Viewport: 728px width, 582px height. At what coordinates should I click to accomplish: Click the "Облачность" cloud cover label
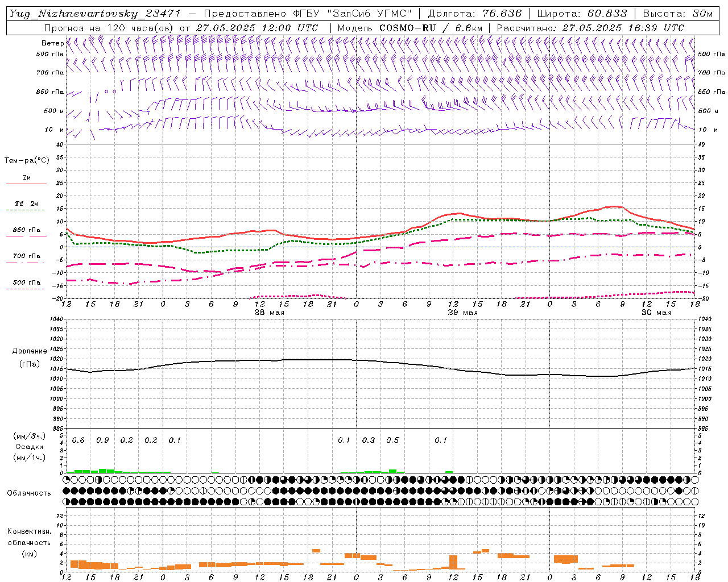(x=29, y=493)
